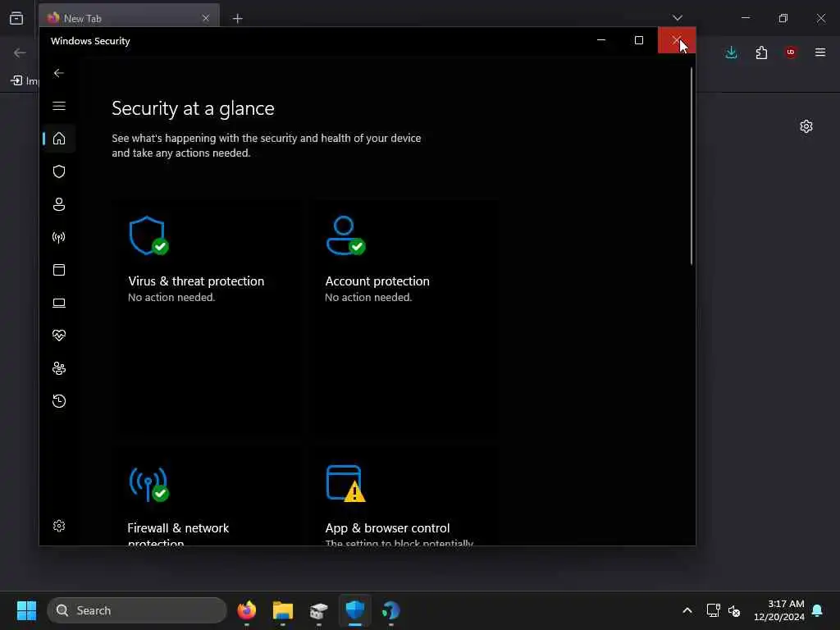Close the New Tab browser tab
The image size is (840, 630).
tap(206, 18)
